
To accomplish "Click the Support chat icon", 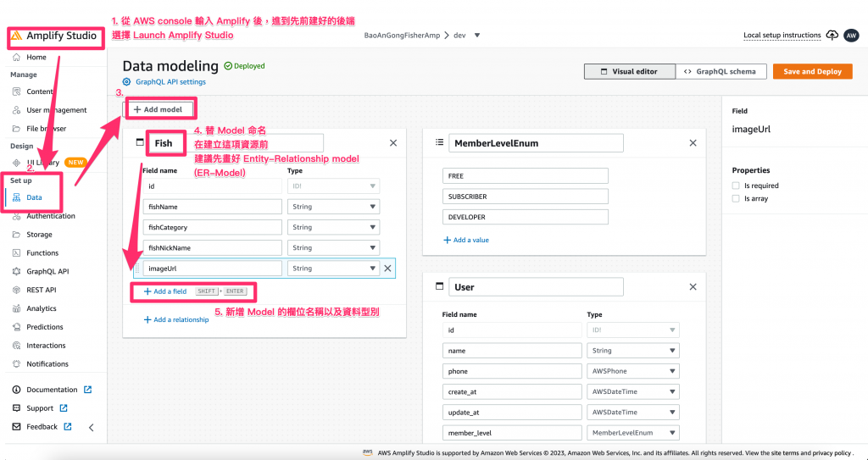I will (x=17, y=408).
